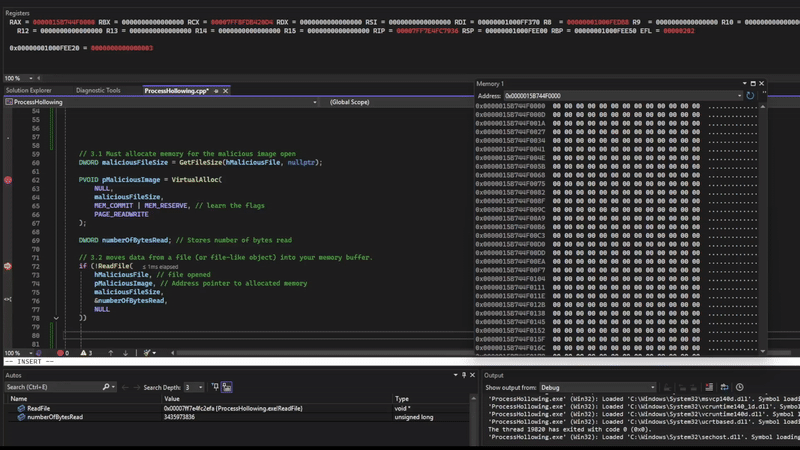Open the ProcessHollowing project scope dropdown
The image size is (800, 450).
pyautogui.click(x=315, y=102)
